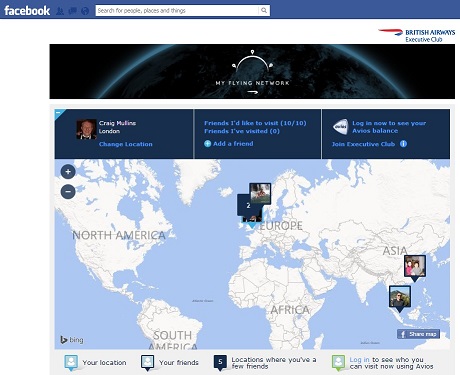Click the Change Location link
Viewport: 460px width, 375px height.
click(x=126, y=144)
